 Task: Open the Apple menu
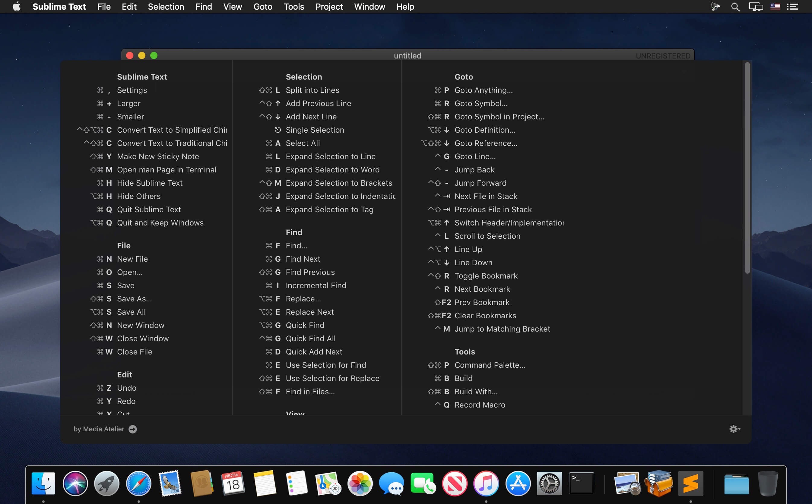pos(17,6)
